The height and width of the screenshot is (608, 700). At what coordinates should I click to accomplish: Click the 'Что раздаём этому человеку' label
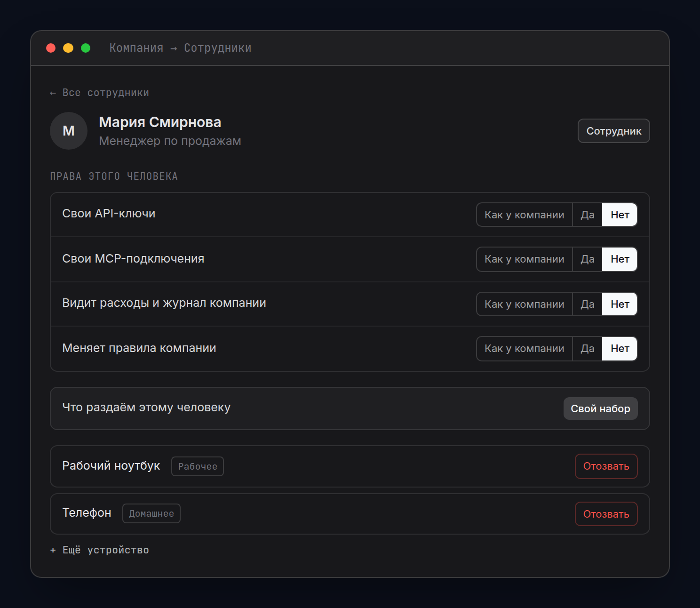coord(146,408)
